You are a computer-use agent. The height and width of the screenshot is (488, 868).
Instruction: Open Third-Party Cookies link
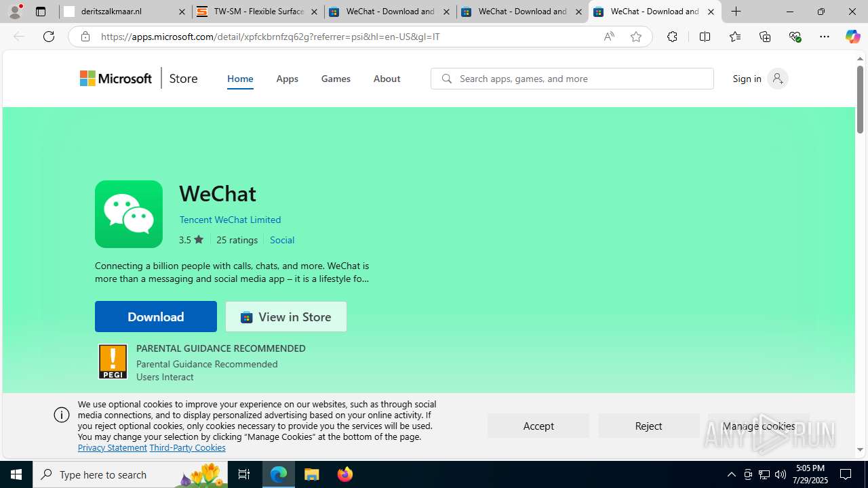(187, 447)
